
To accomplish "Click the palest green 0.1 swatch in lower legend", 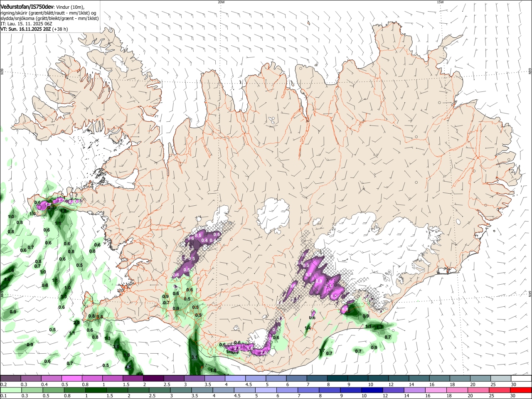I will pyautogui.click(x=10, y=390).
